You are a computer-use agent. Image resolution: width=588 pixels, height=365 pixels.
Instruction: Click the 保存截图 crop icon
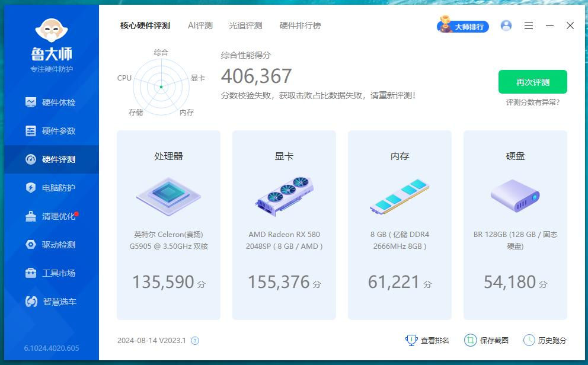[470, 340]
